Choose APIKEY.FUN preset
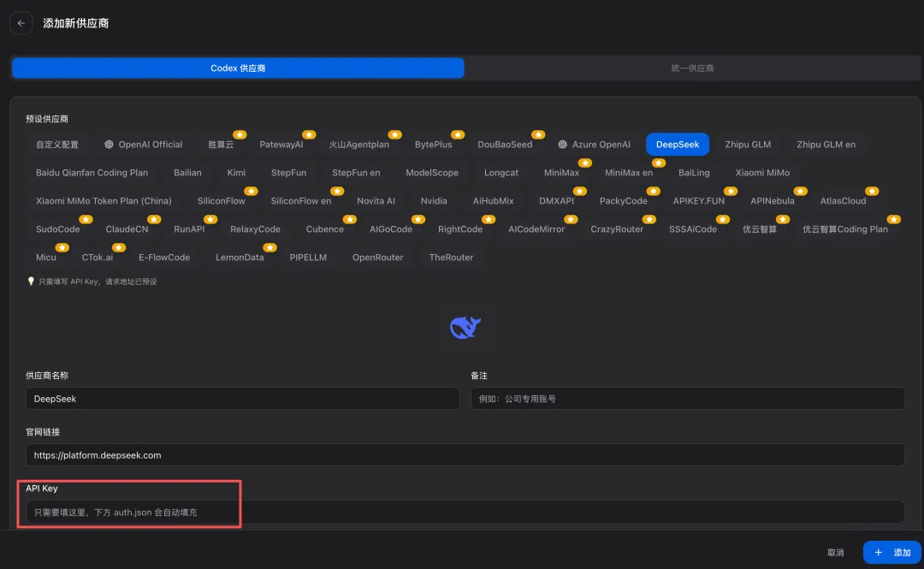 699,201
